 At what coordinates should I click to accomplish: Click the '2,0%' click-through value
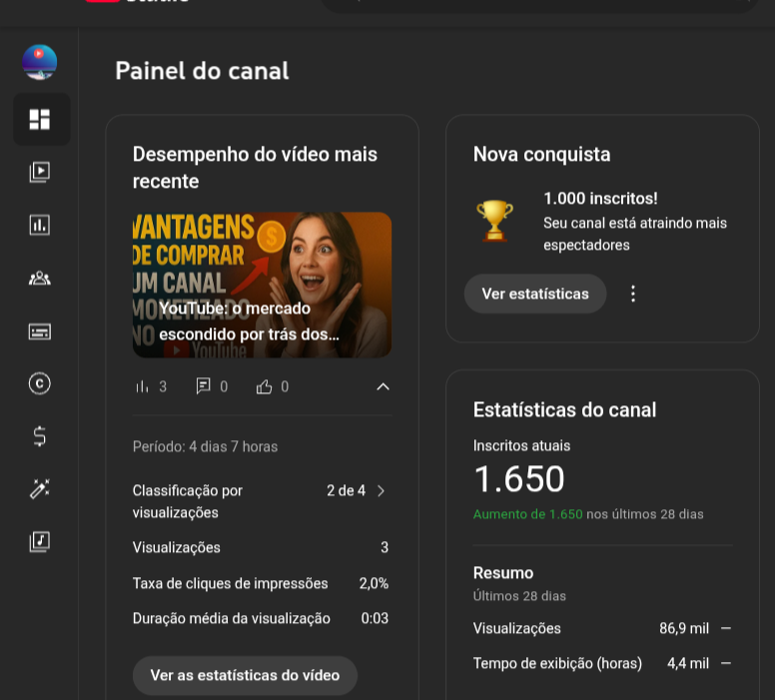(374, 583)
